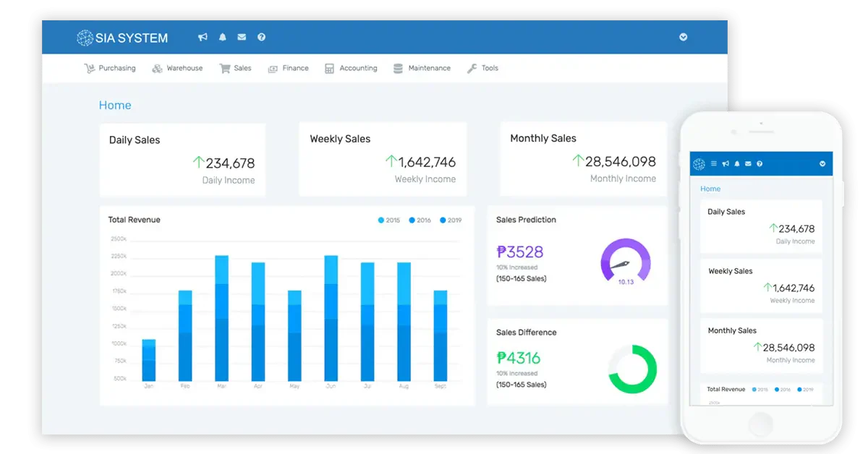Open the mail envelope icon in desktop header

pyautogui.click(x=242, y=37)
